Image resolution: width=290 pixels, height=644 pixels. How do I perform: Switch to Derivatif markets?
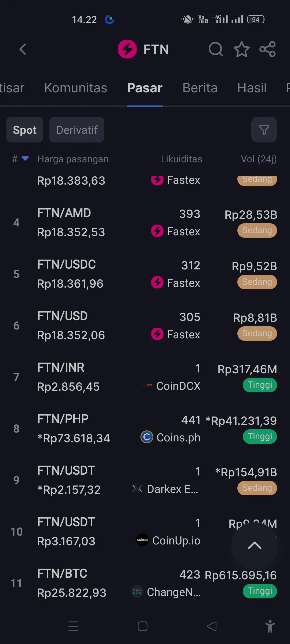click(x=77, y=130)
